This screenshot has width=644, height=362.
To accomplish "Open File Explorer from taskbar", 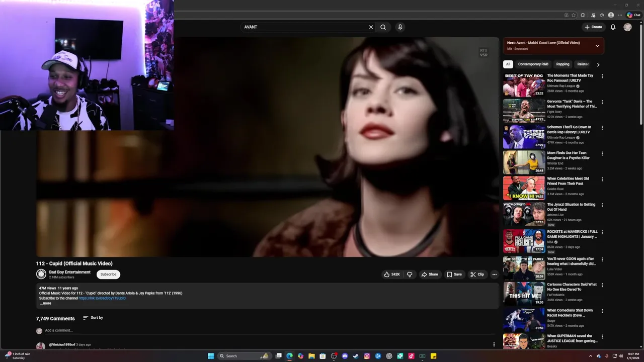I will 311,356.
